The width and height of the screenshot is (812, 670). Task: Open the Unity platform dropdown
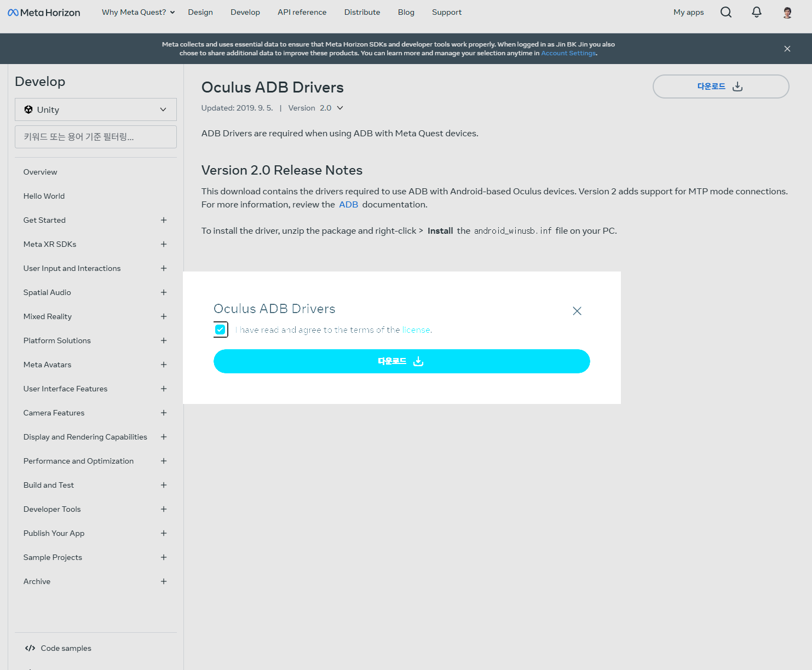[96, 109]
